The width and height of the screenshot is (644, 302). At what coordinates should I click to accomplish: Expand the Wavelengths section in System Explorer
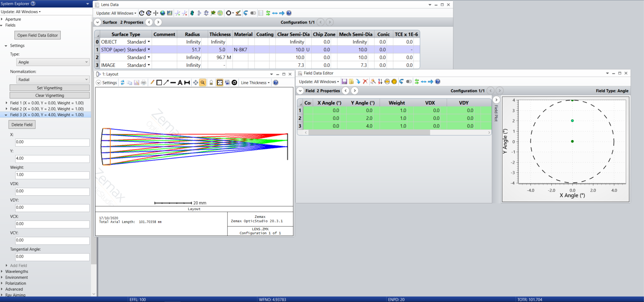click(17, 271)
